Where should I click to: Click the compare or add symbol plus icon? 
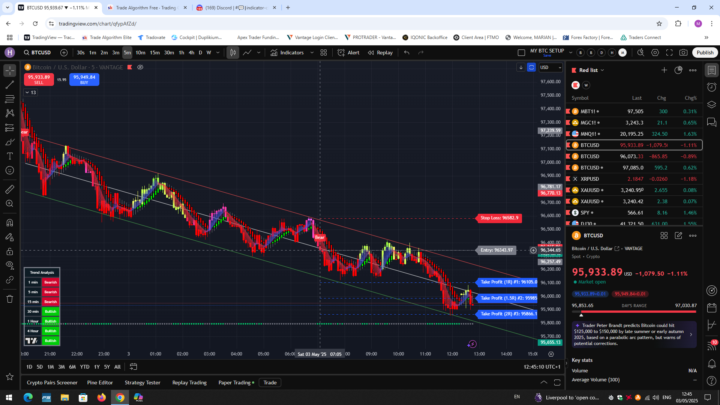[x=64, y=53]
